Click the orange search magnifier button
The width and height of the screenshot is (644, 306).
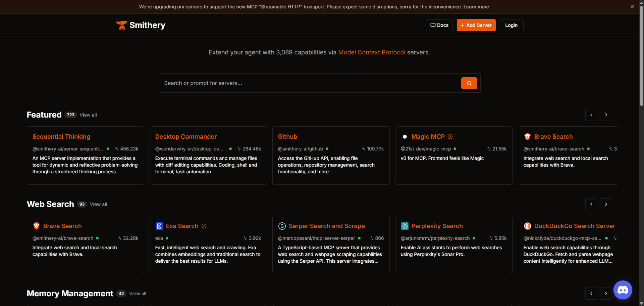(x=469, y=83)
